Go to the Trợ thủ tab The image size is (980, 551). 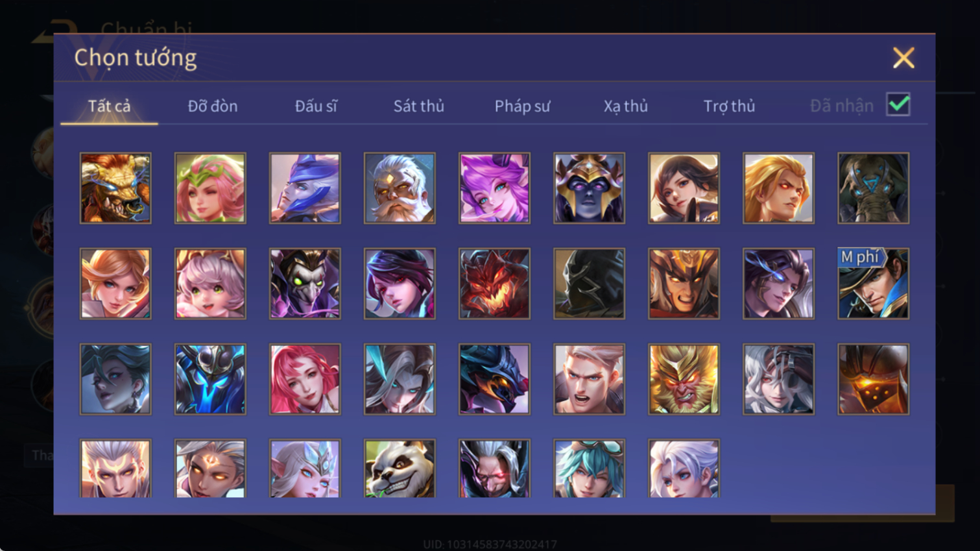tap(729, 106)
